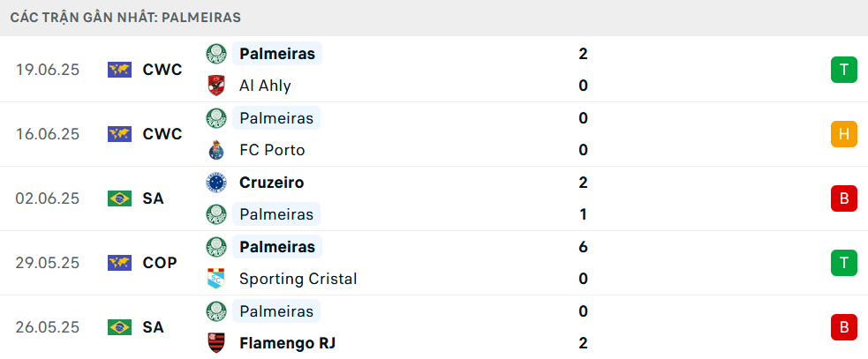Screen dimensions: 868x359
Task: Click the CWC world flag icon for 19.06.25
Action: click(119, 70)
